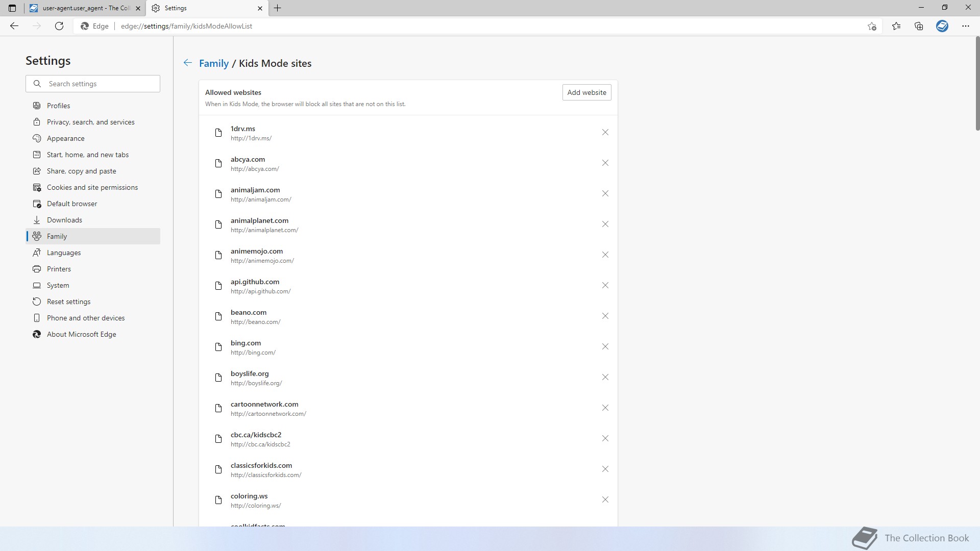Close the Settings tab
Screen dimensions: 980x551
coord(260,8)
